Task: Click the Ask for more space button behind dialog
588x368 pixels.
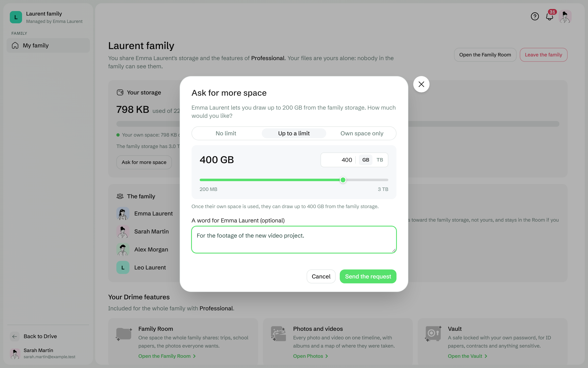Action: point(144,162)
